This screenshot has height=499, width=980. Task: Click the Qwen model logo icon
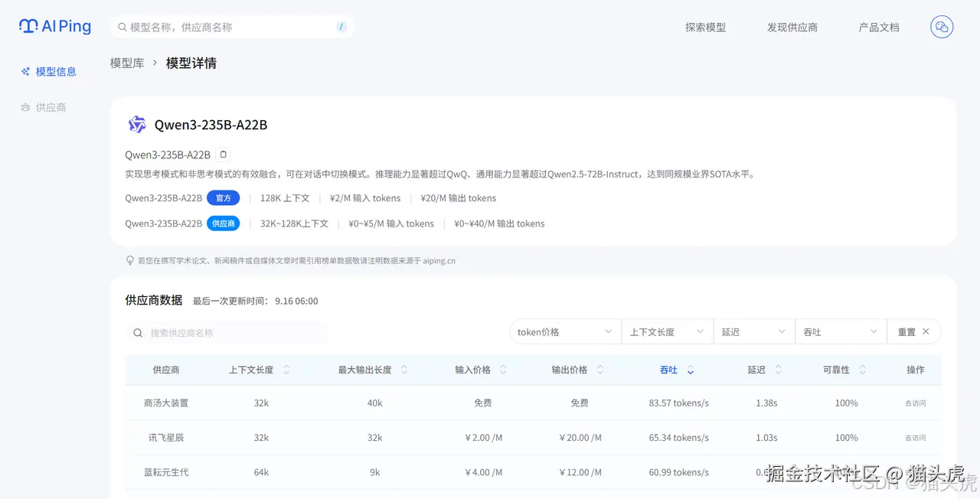pyautogui.click(x=136, y=125)
